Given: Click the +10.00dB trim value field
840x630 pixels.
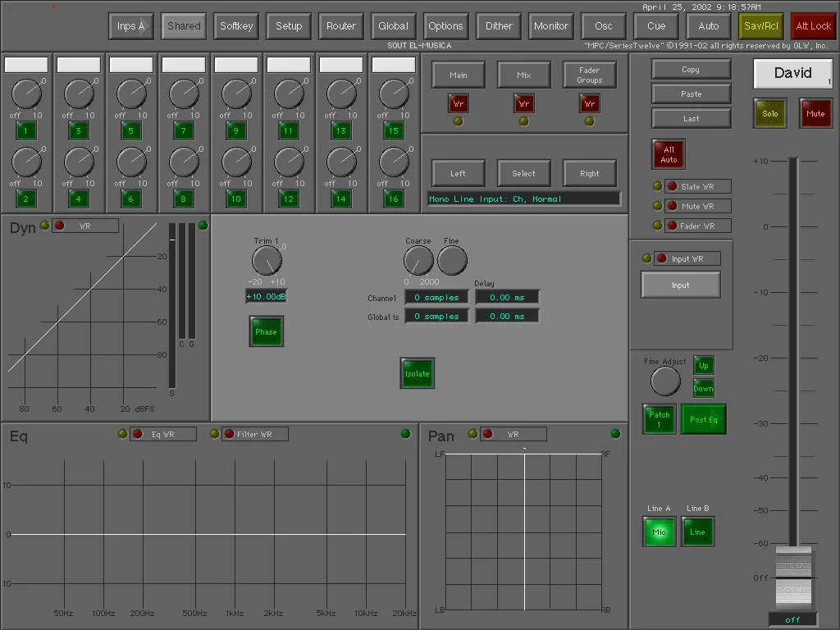Looking at the screenshot, I should (267, 296).
